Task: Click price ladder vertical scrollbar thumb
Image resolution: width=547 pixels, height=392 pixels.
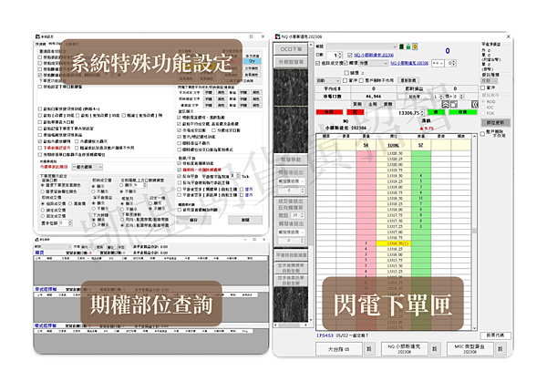Action: pyautogui.click(x=474, y=231)
